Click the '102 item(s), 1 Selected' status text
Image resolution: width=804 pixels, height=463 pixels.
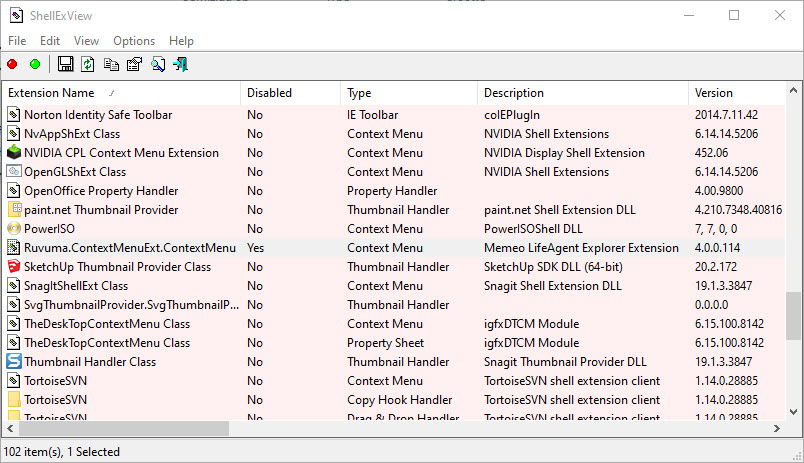pyautogui.click(x=62, y=452)
